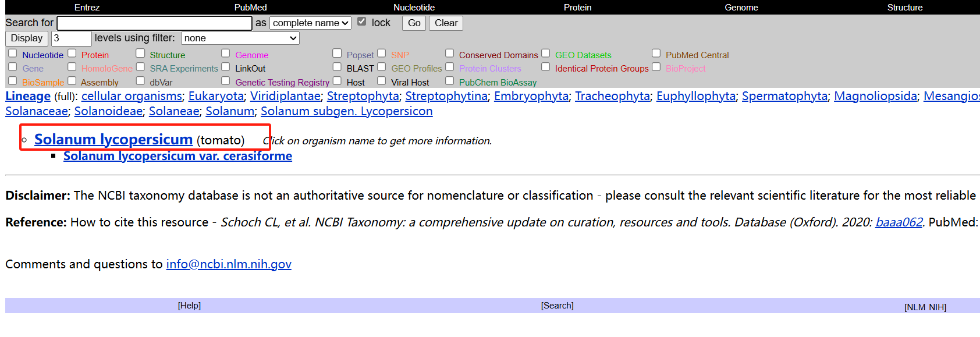The height and width of the screenshot is (337, 980).
Task: Open the Solanoideae lineage link
Action: (x=108, y=111)
